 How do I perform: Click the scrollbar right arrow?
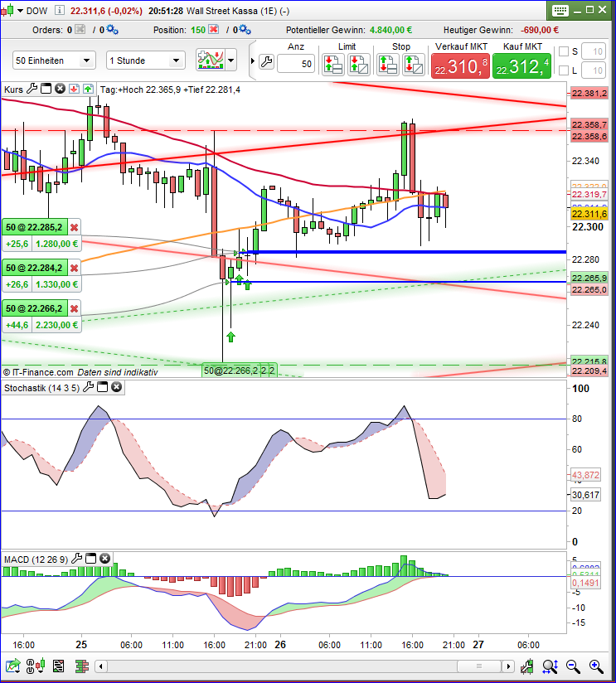(507, 666)
